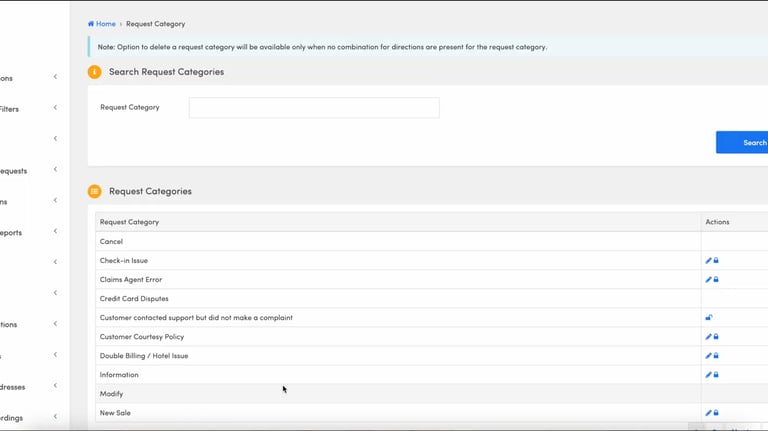This screenshot has width=768, height=431.
Task: Click orange Search Request Categories info icon
Action: (x=95, y=72)
